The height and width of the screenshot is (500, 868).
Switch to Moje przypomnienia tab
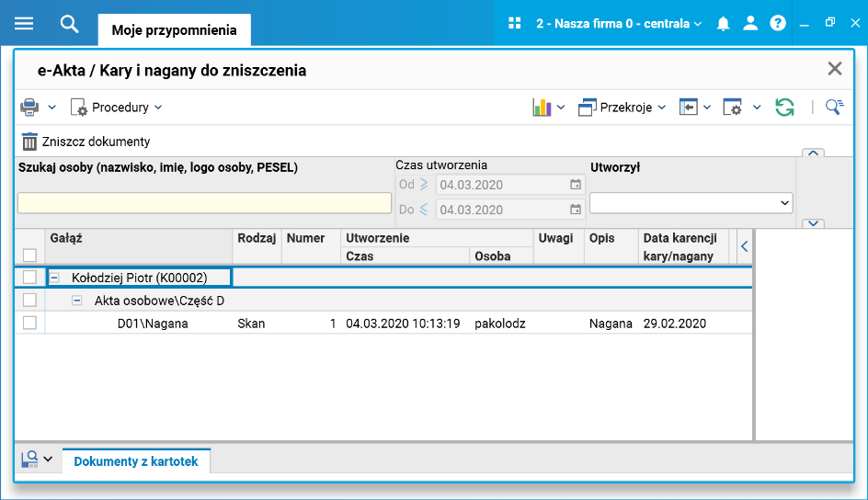coord(175,29)
